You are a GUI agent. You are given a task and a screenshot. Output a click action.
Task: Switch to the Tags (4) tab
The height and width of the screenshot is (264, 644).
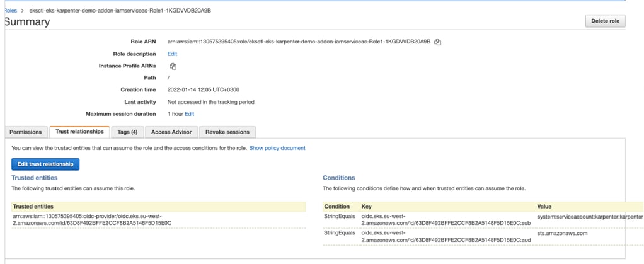127,132
